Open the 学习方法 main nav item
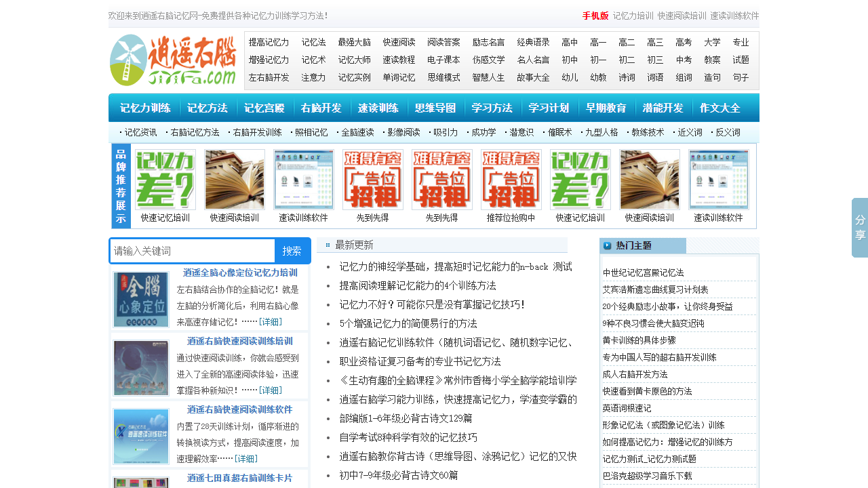 coord(492,108)
